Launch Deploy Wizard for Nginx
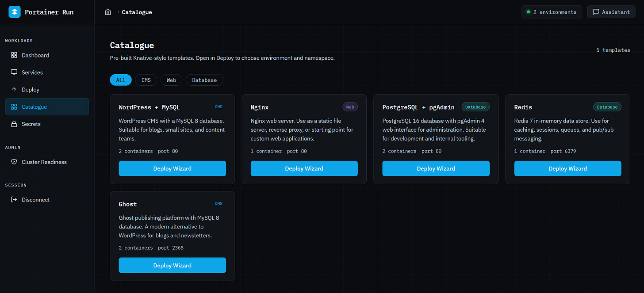The height and width of the screenshot is (293, 644). pyautogui.click(x=304, y=168)
